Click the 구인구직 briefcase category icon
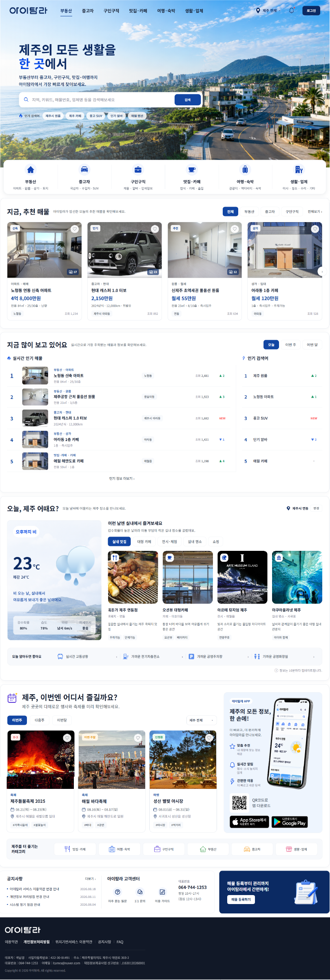The height and width of the screenshot is (980, 330). point(138,169)
